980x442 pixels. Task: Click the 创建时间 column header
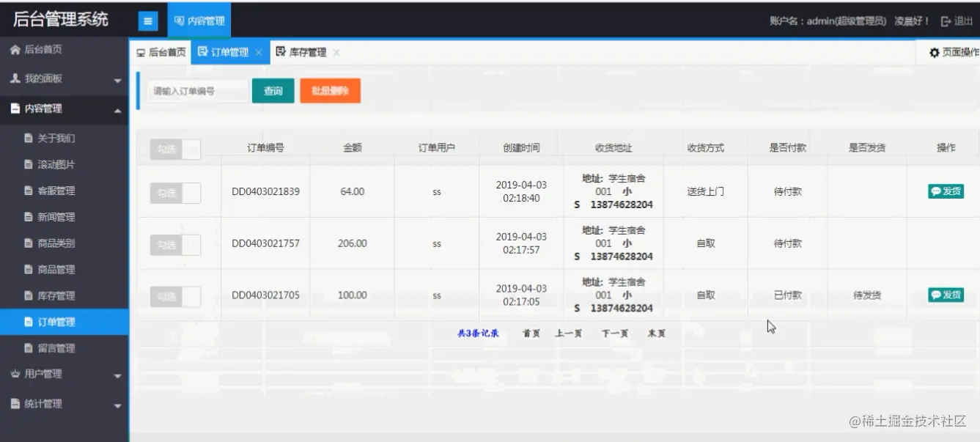point(521,147)
